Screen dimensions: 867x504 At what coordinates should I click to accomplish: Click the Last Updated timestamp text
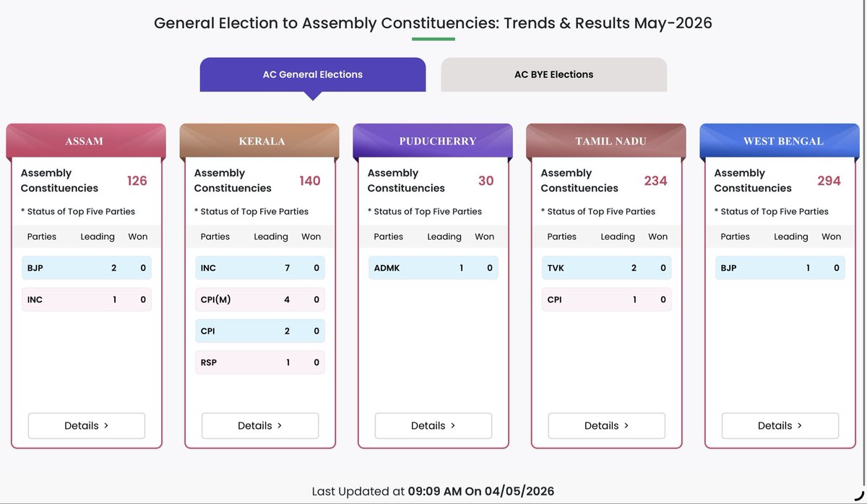point(433,491)
